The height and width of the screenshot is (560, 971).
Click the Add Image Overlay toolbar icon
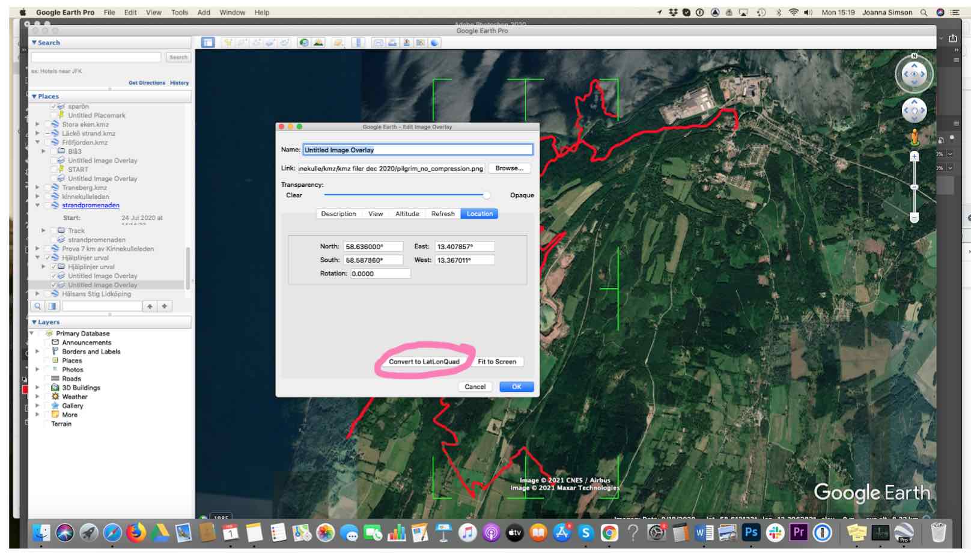coord(271,43)
